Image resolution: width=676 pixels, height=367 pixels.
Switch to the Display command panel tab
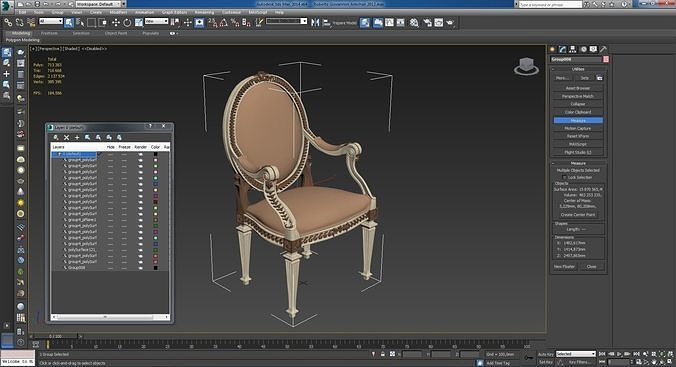(x=594, y=49)
